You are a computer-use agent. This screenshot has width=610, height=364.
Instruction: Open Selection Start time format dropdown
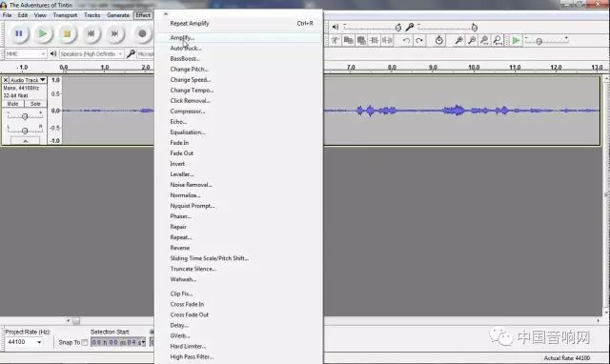[x=144, y=342]
